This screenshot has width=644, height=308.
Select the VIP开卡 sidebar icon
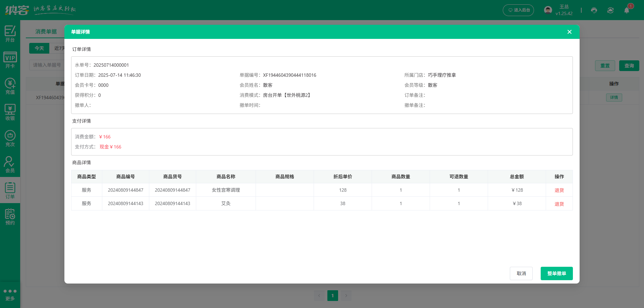pos(10,59)
